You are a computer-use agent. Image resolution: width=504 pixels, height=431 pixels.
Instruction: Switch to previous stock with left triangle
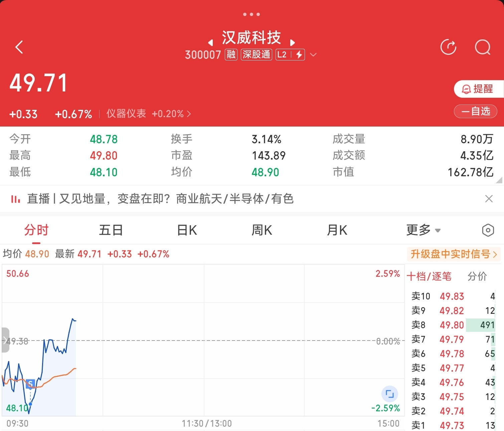[x=210, y=43]
